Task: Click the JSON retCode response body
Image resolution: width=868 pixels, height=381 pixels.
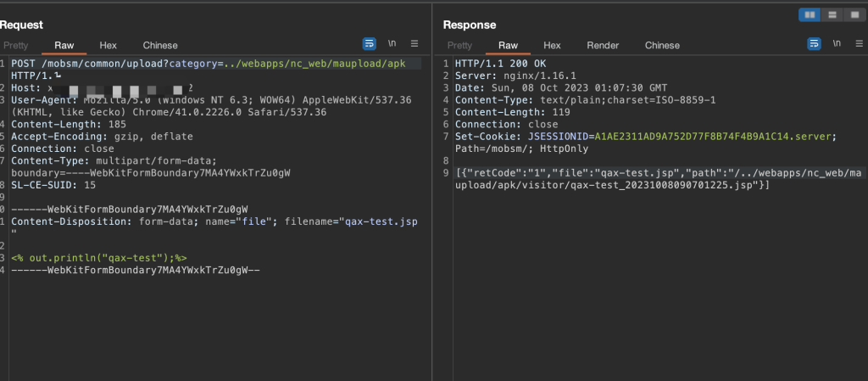Action: [659, 179]
